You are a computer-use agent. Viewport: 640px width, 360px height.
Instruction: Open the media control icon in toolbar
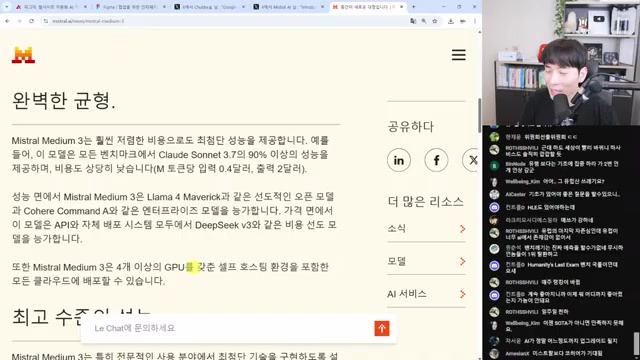[x=463, y=21]
